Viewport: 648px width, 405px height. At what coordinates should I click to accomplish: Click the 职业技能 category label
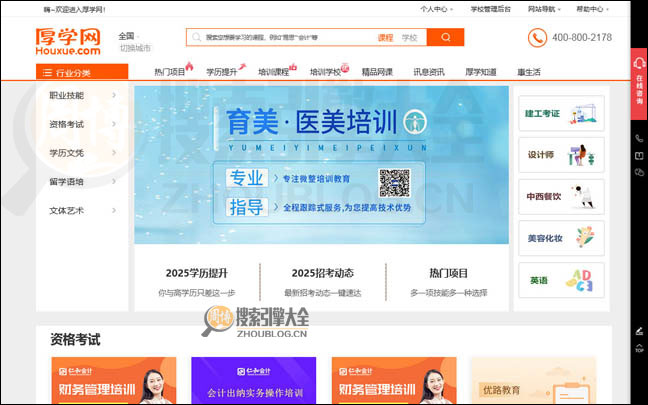point(67,95)
